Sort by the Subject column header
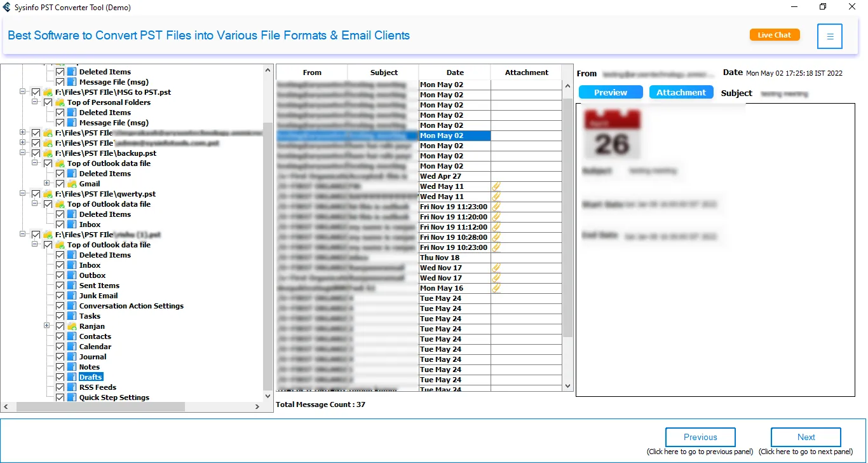868x463 pixels. point(384,73)
